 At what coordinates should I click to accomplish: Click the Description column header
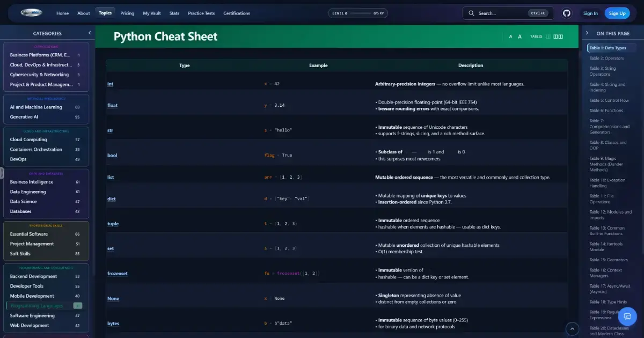tap(471, 65)
